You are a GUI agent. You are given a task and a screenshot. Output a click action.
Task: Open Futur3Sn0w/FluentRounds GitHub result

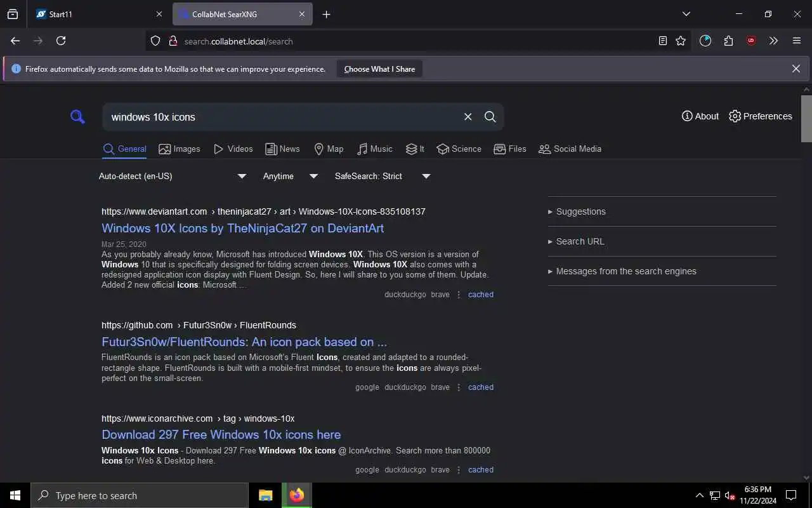pyautogui.click(x=244, y=342)
